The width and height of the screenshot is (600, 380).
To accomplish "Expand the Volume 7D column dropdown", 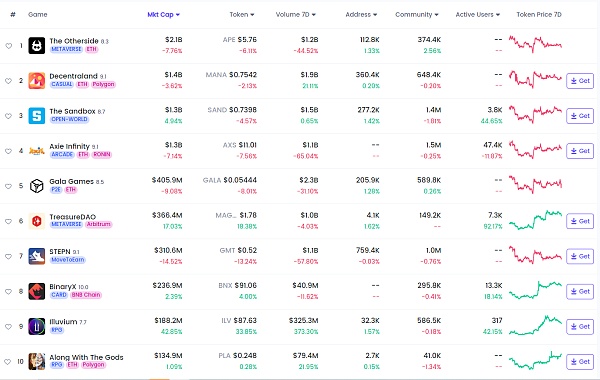I will [x=295, y=15].
